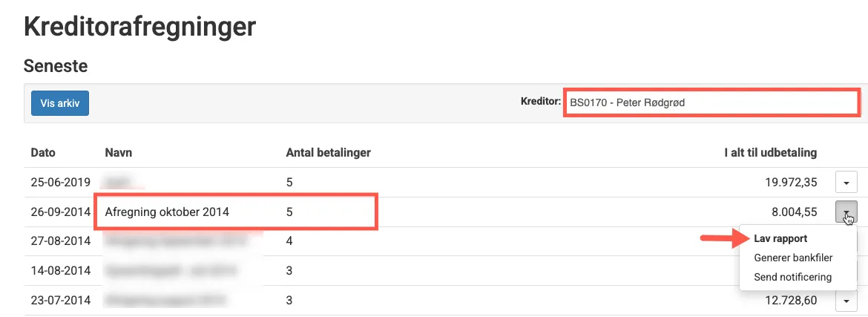
Task: Focus the Kreditor field showing BS0170
Action: [711, 102]
